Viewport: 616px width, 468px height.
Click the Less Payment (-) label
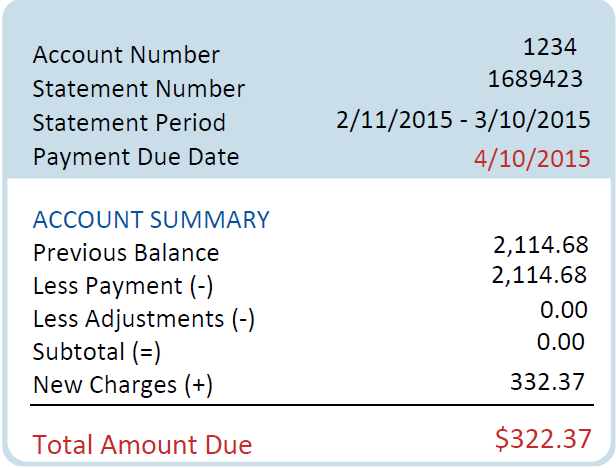123,287
